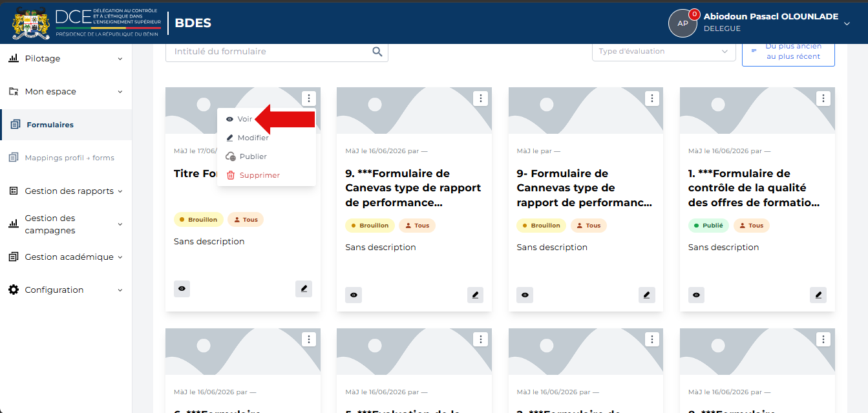Open Mappings profil → forms in sidebar
This screenshot has width=868, height=413.
click(x=66, y=158)
